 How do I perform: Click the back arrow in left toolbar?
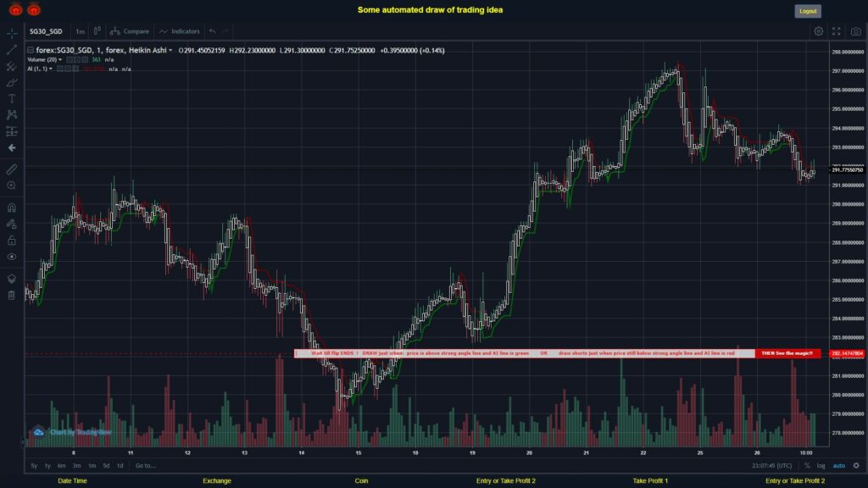(12, 147)
